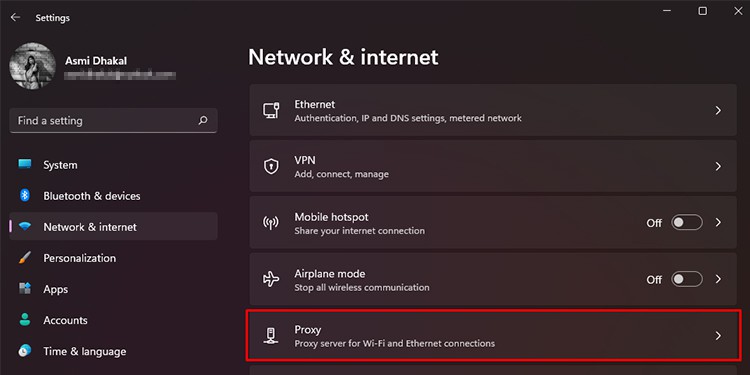Click the Find a setting search box

coord(113,121)
